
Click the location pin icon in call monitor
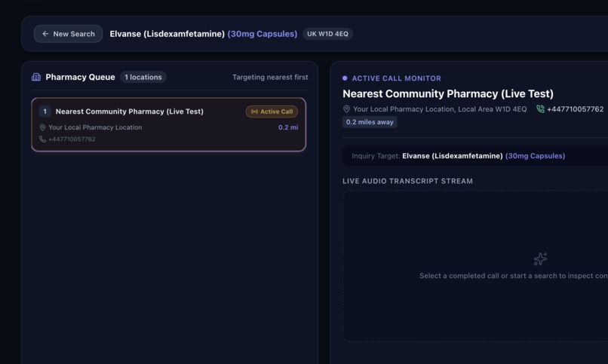[x=347, y=109]
